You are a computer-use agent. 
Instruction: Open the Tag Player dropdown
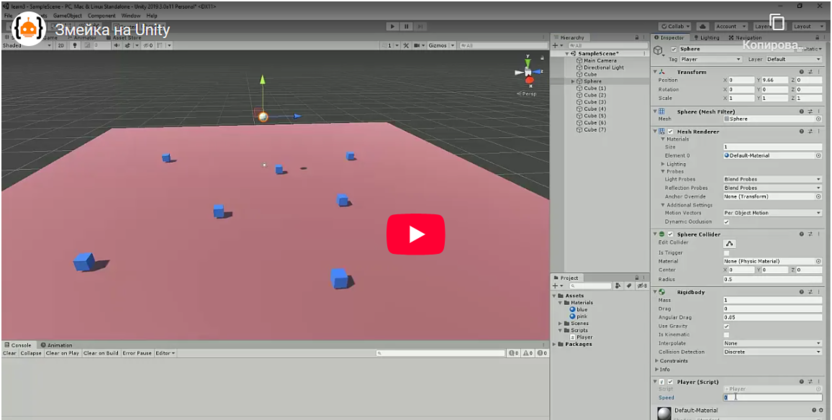coord(710,59)
